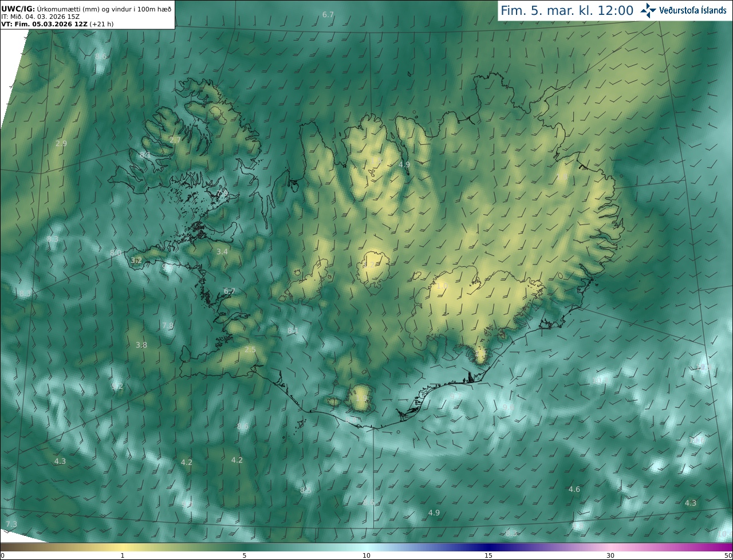
Task: Click the 7.3 value in the corner
Action: [x=11, y=524]
